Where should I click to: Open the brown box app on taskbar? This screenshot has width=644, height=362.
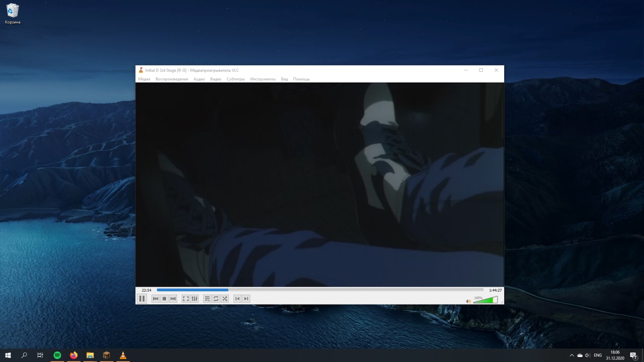pyautogui.click(x=106, y=355)
